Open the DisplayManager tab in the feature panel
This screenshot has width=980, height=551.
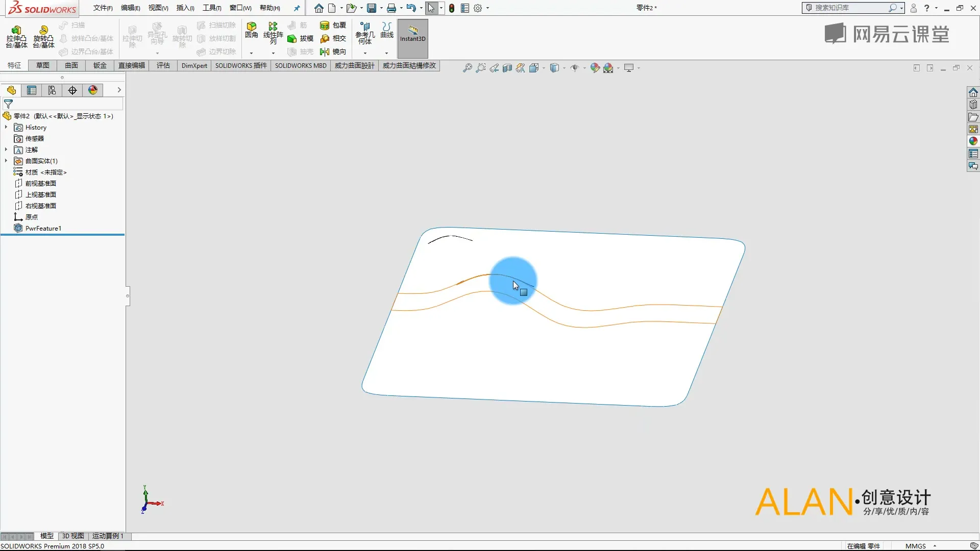[93, 90]
